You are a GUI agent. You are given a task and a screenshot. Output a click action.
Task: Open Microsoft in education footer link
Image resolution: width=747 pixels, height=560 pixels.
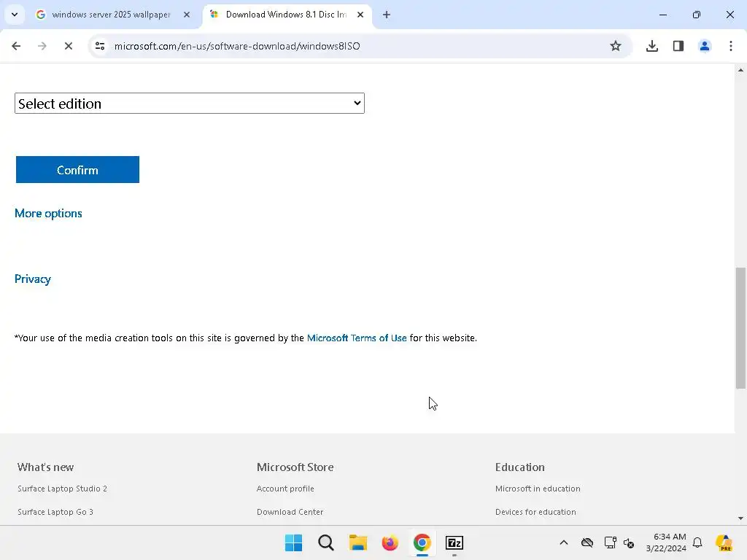coord(538,489)
